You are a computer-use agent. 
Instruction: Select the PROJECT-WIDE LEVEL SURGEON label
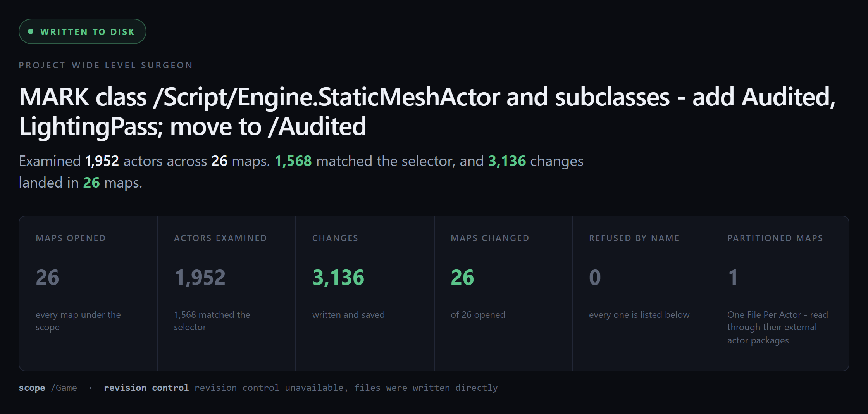106,65
